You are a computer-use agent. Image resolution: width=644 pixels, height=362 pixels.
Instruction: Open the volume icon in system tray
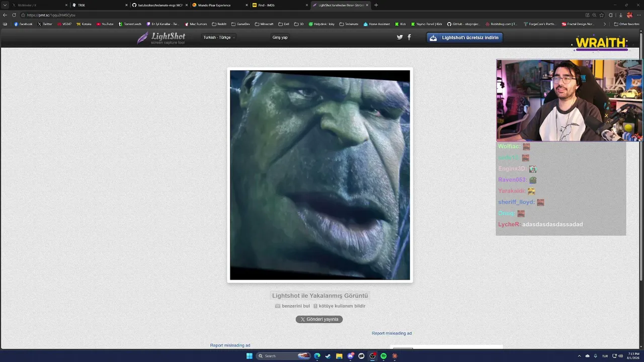tap(620, 356)
